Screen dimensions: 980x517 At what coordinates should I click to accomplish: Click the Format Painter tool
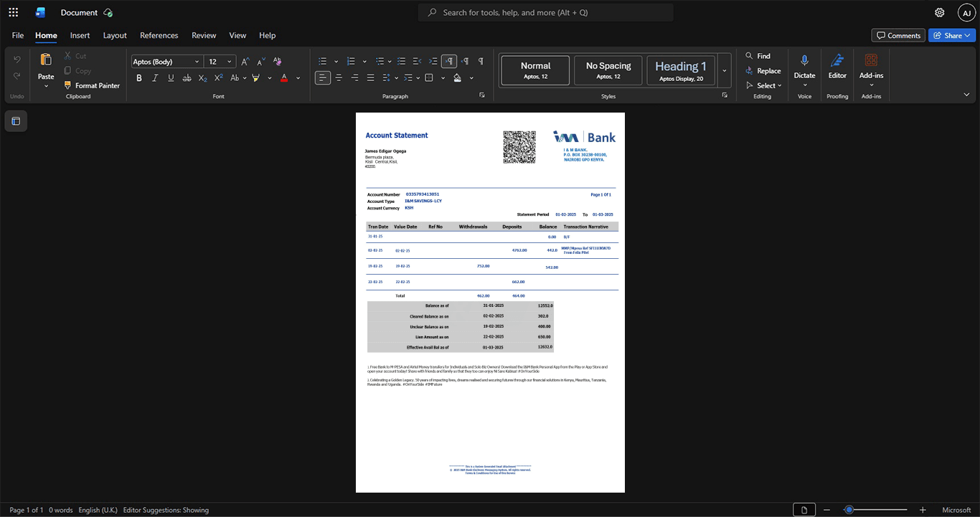point(92,85)
